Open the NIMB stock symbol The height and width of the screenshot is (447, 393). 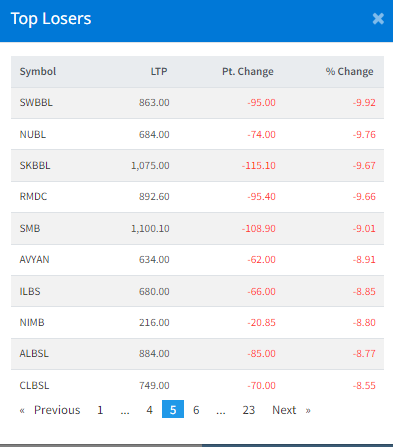(32, 322)
